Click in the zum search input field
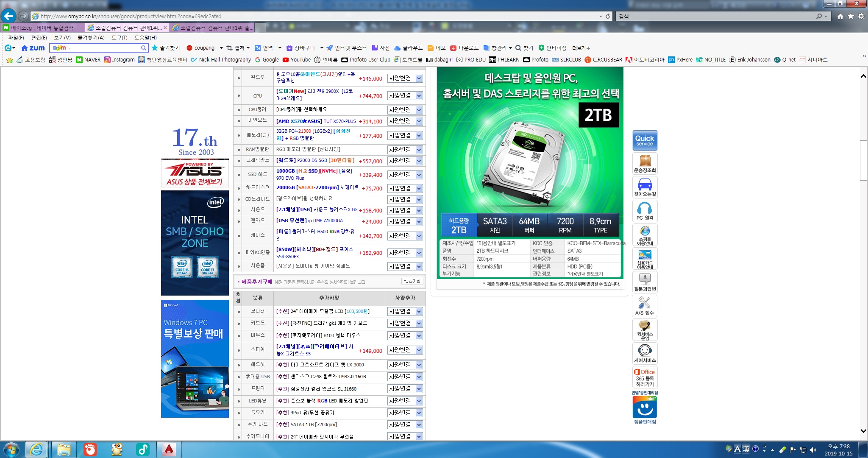Viewport: 868px width, 458px height. tap(102, 48)
